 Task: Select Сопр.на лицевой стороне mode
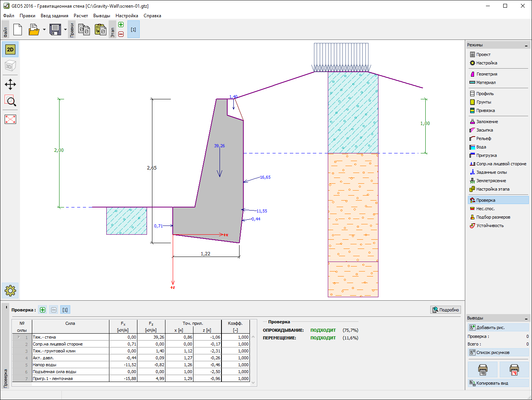pyautogui.click(x=498, y=164)
